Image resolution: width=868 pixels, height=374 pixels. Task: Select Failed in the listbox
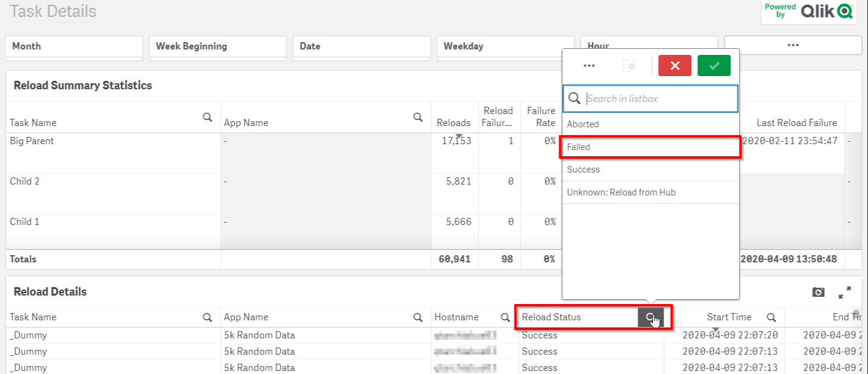pyautogui.click(x=650, y=147)
